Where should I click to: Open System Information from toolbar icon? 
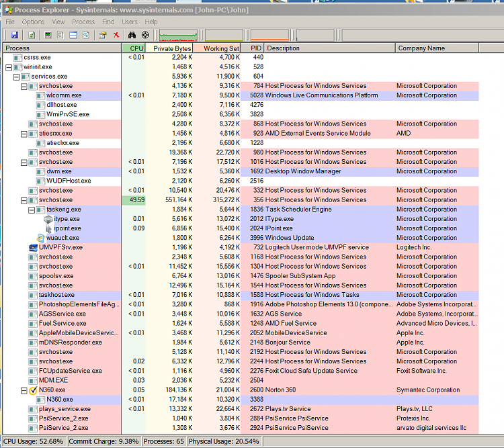point(48,35)
